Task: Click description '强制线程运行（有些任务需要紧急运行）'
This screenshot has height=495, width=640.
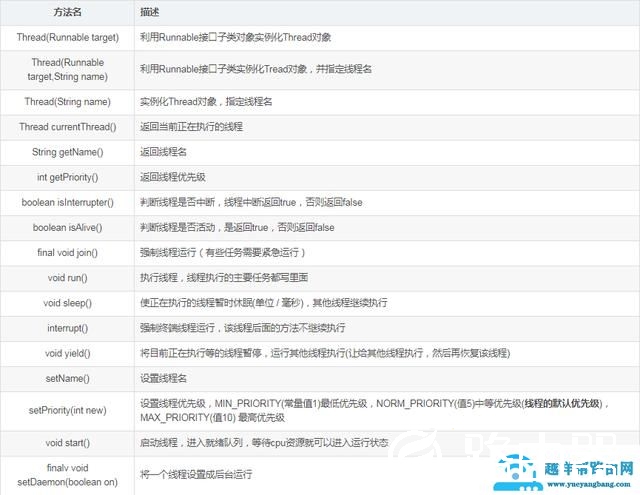Action: coord(223,253)
